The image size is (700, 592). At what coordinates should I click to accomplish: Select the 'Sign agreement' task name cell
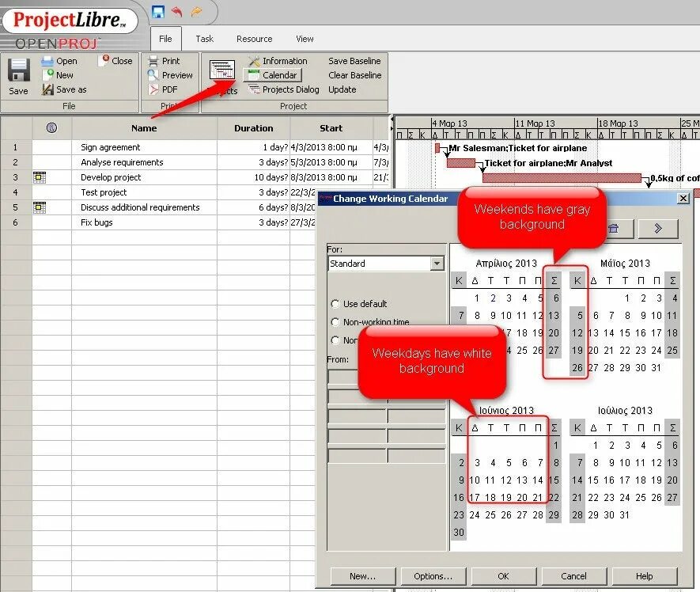[x=144, y=147]
